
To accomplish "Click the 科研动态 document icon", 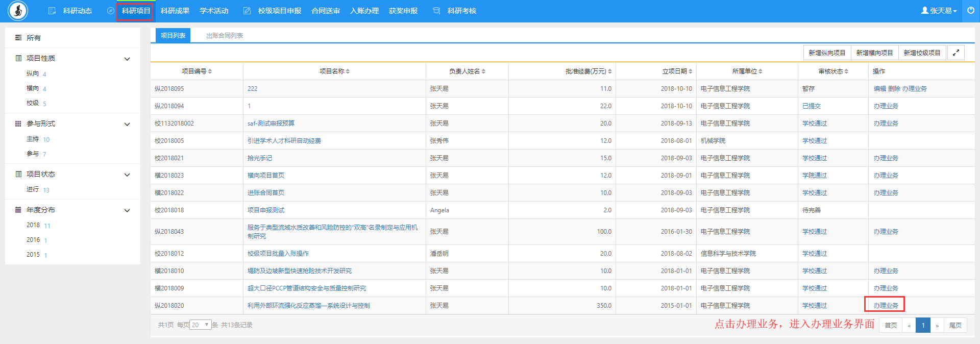I will pyautogui.click(x=52, y=11).
